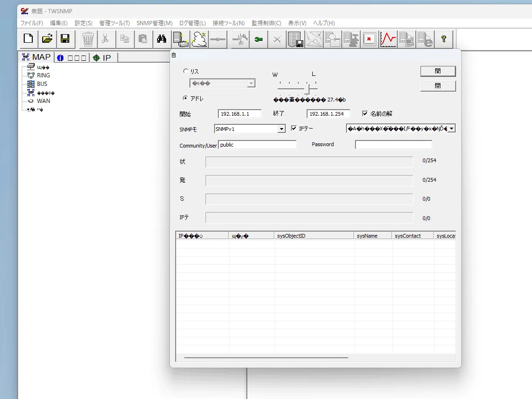Click the yellow question mark help icon

(x=443, y=39)
